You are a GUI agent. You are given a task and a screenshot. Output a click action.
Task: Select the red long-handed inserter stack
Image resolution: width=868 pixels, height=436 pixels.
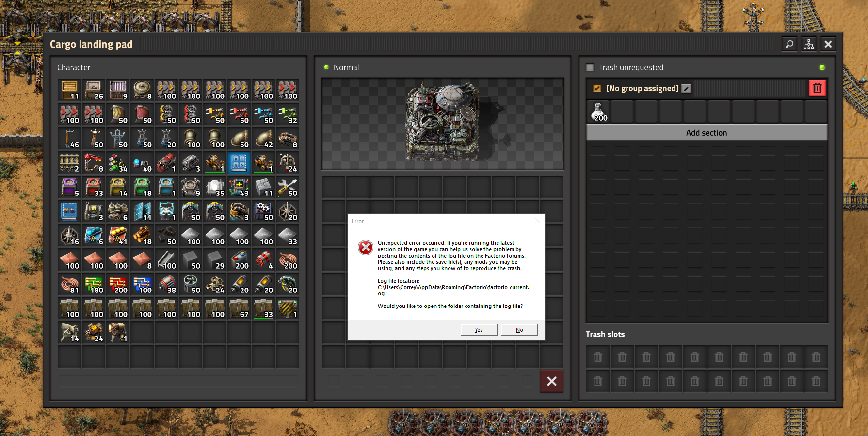(x=239, y=114)
